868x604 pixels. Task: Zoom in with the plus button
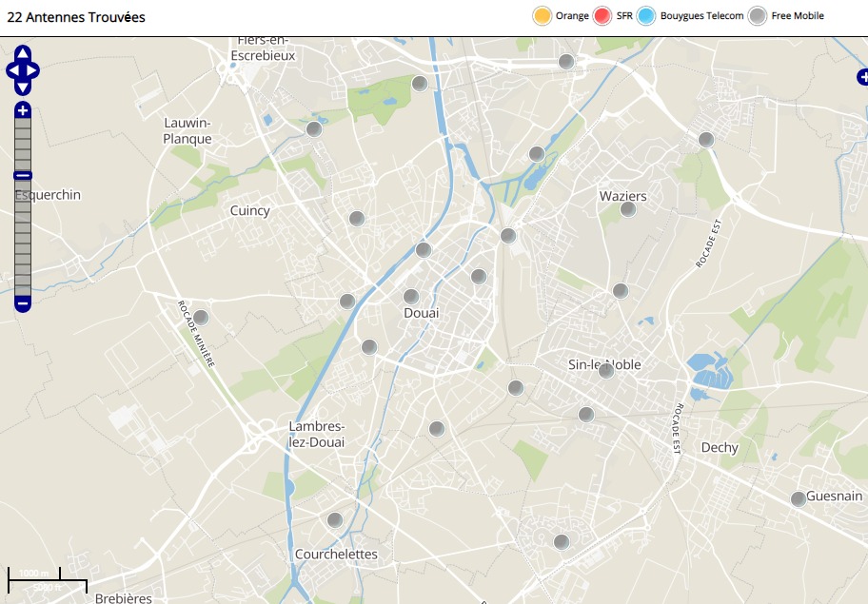tap(23, 111)
